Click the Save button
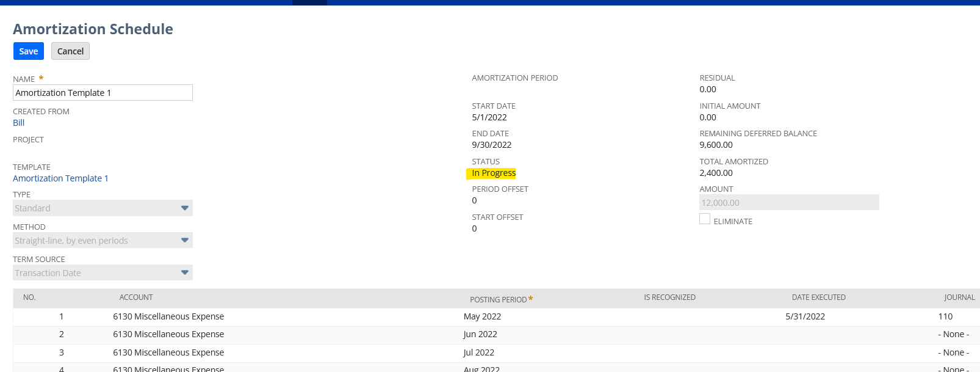The height and width of the screenshot is (372, 980). (x=29, y=51)
